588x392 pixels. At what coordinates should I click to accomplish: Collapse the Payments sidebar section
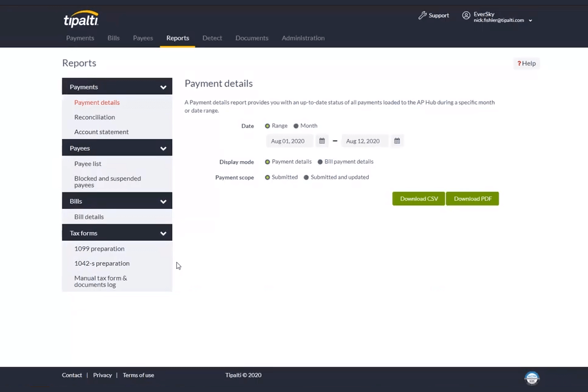163,86
